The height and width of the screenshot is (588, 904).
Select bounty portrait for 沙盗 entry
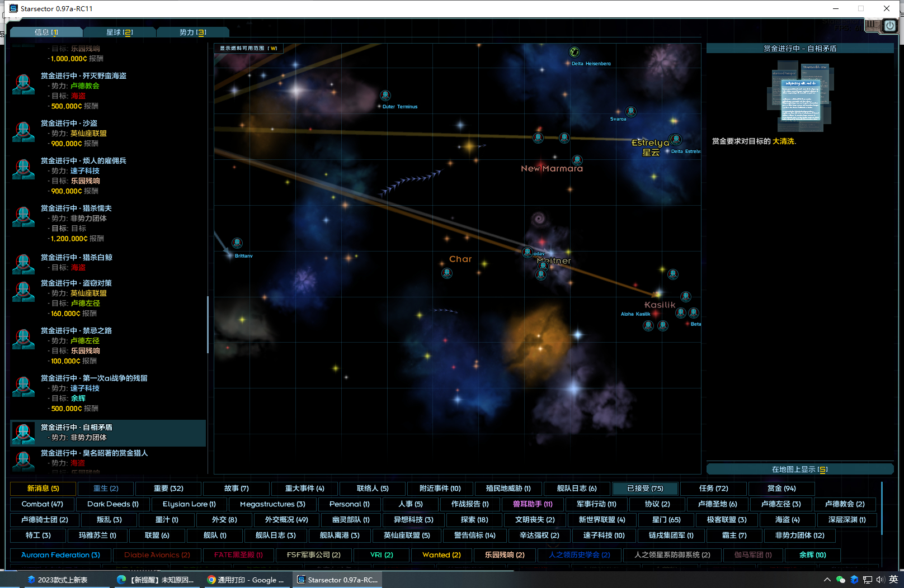coord(23,132)
